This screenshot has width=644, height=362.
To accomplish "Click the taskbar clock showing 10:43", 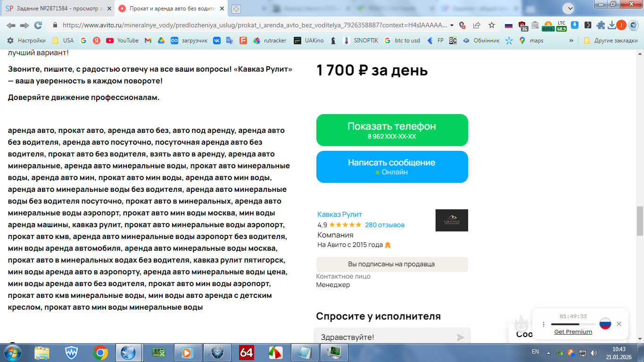I will [619, 352].
